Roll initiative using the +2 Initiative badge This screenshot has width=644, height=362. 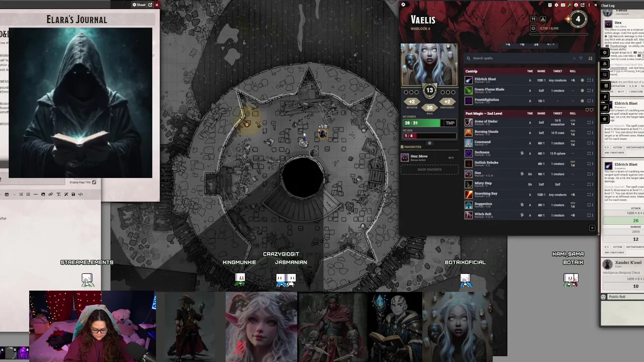(412, 102)
